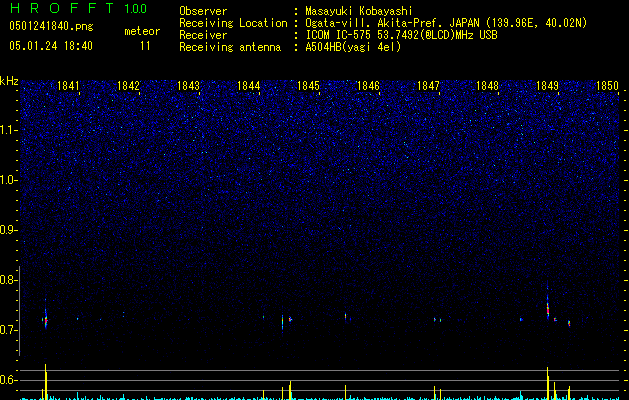Click the Observer field label
This screenshot has width=629, height=400.
(x=203, y=11)
